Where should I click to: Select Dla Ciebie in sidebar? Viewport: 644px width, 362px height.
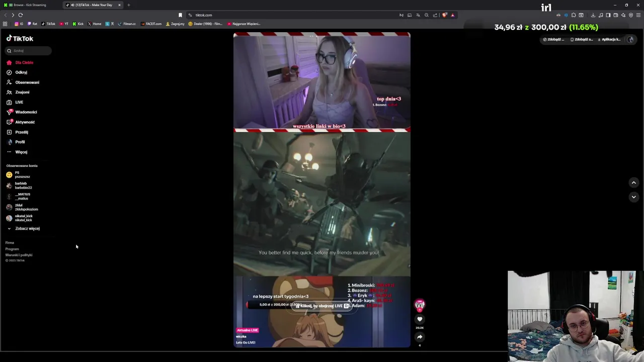[20, 62]
